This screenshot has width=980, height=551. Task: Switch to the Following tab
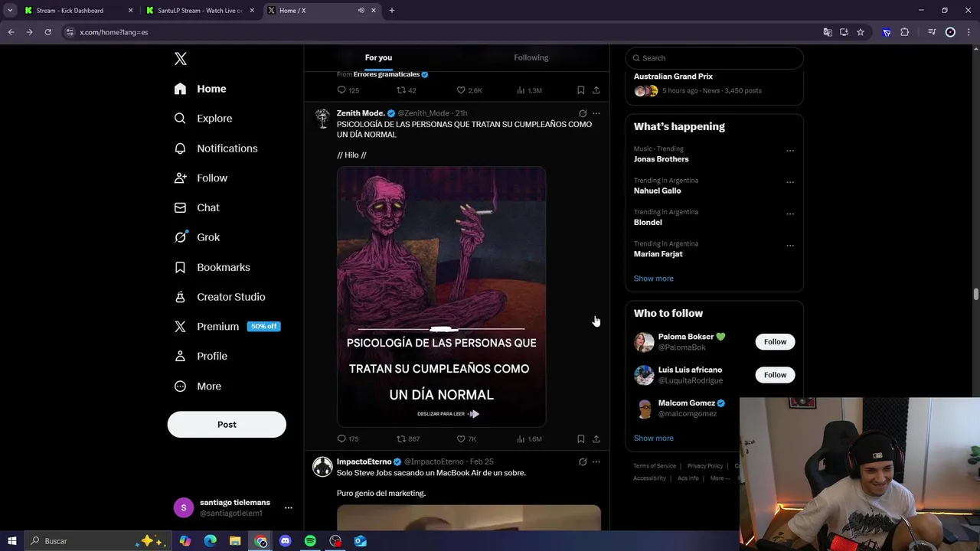531,58
